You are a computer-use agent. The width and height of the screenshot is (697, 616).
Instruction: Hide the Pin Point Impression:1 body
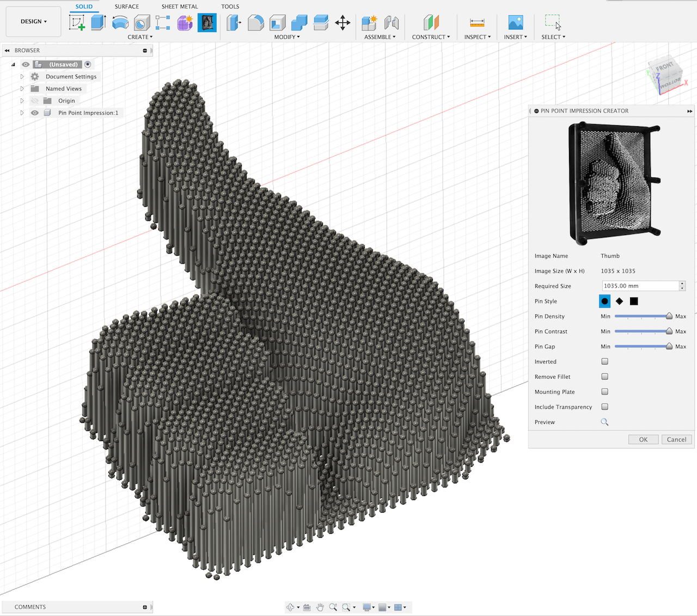35,113
